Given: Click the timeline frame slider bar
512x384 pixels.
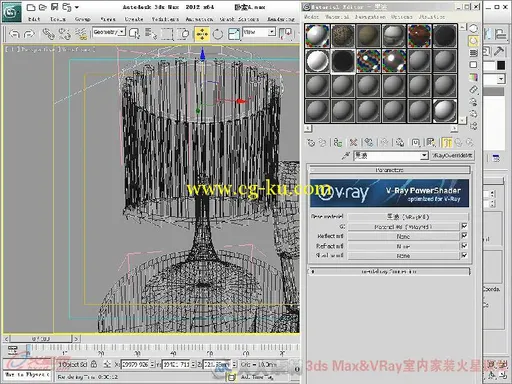Looking at the screenshot, I should tap(41, 339).
